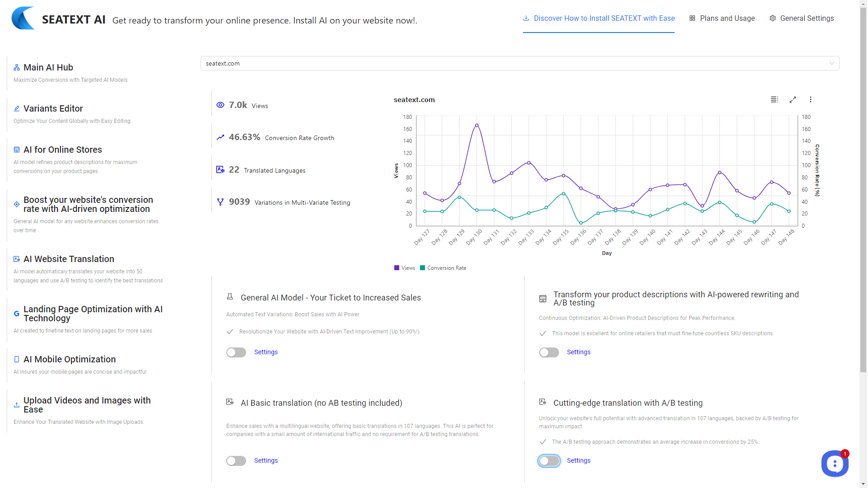
Task: Click the 46.63% Conversion Rate Growth stat
Action: tap(275, 137)
